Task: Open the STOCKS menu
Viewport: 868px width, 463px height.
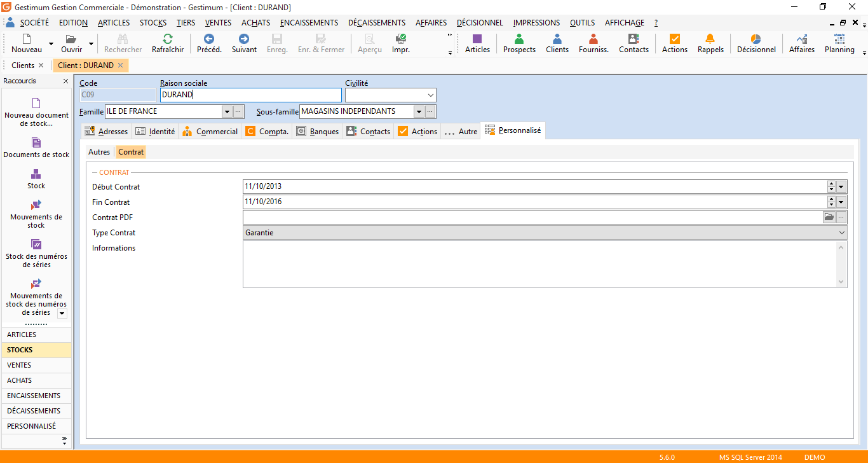Action: (x=153, y=23)
